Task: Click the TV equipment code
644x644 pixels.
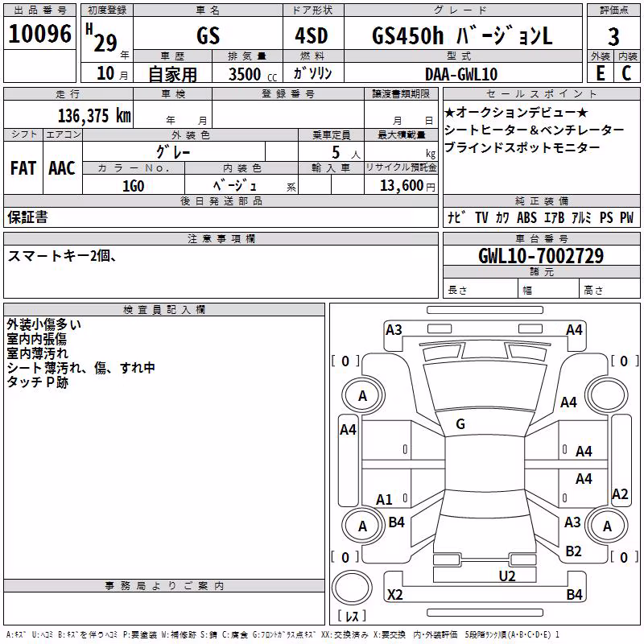Action: pos(481,217)
